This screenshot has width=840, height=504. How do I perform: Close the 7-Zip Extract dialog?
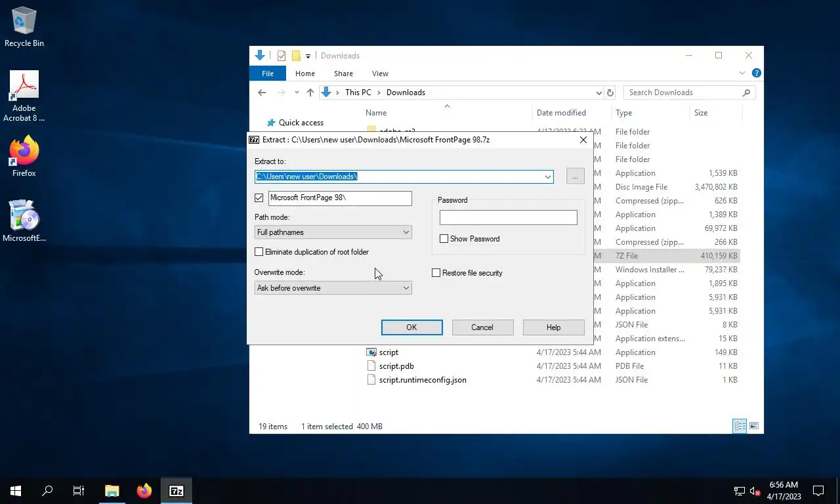583,140
